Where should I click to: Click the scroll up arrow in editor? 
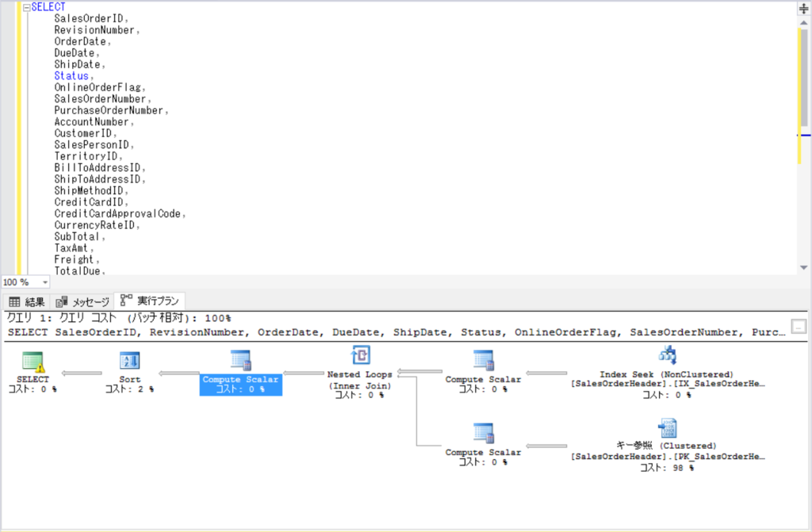804,23
